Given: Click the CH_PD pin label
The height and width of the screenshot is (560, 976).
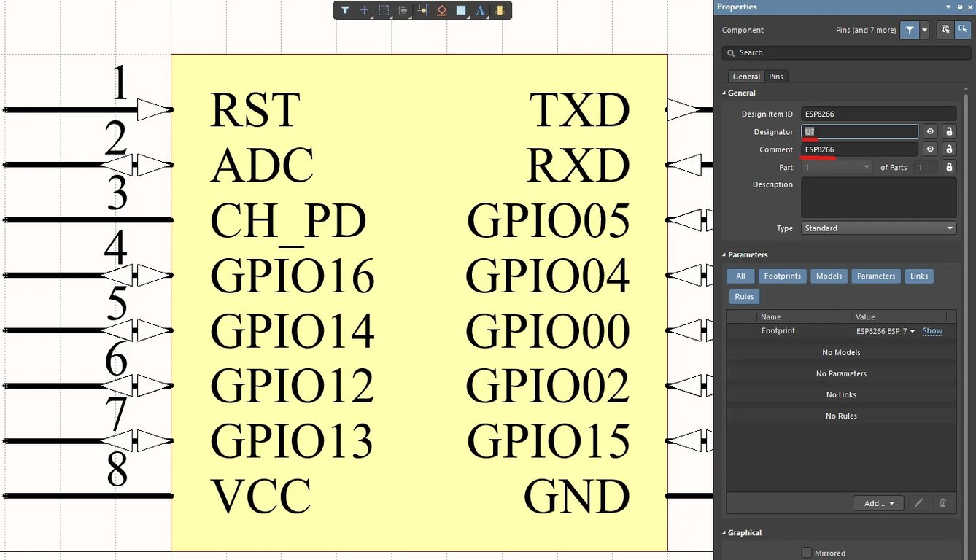Looking at the screenshot, I should tap(288, 221).
